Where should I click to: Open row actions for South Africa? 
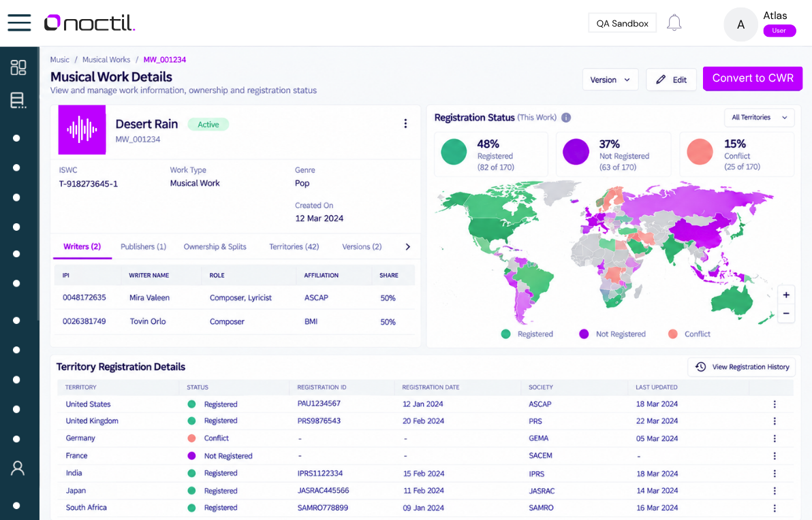point(775,508)
